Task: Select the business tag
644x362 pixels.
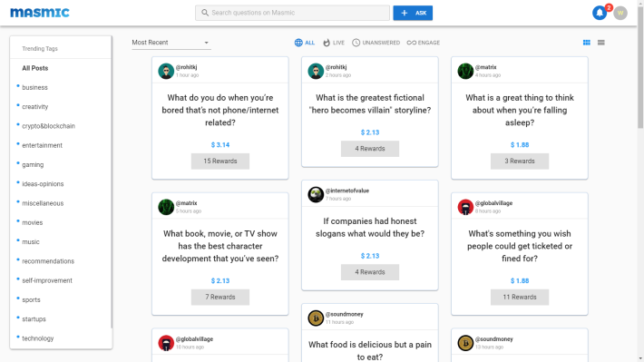Action: pyautogui.click(x=34, y=87)
